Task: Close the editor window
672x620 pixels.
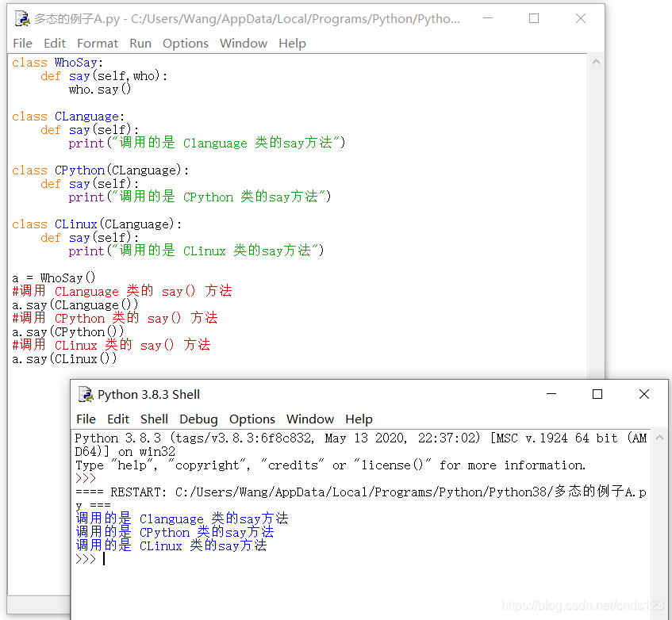Action: [x=581, y=18]
